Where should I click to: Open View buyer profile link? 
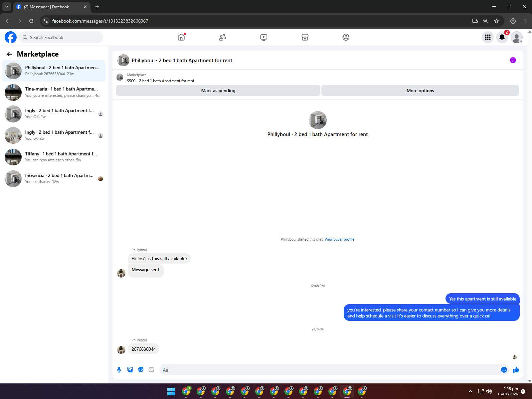339,239
